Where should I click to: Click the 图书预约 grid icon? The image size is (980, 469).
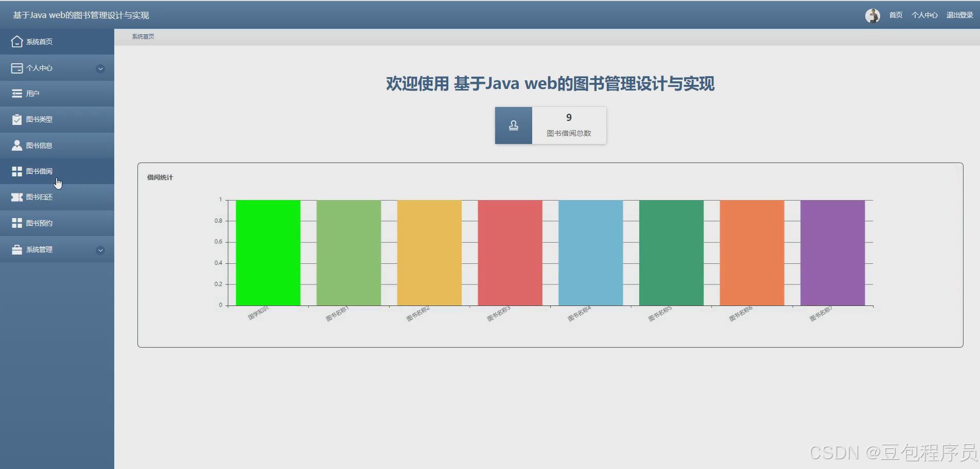point(17,223)
